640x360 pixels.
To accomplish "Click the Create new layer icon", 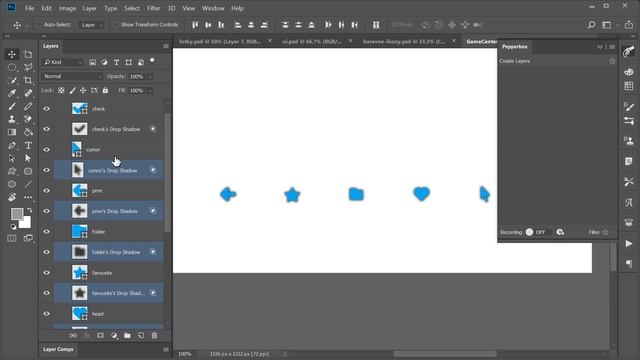I will pyautogui.click(x=141, y=336).
